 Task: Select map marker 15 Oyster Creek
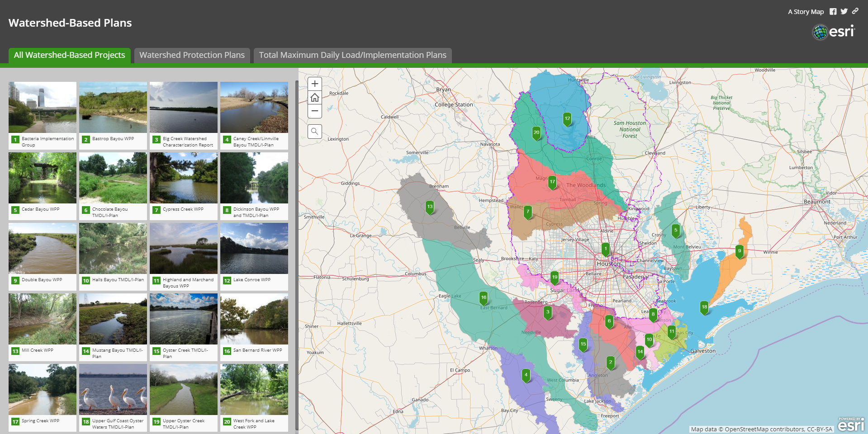(583, 345)
